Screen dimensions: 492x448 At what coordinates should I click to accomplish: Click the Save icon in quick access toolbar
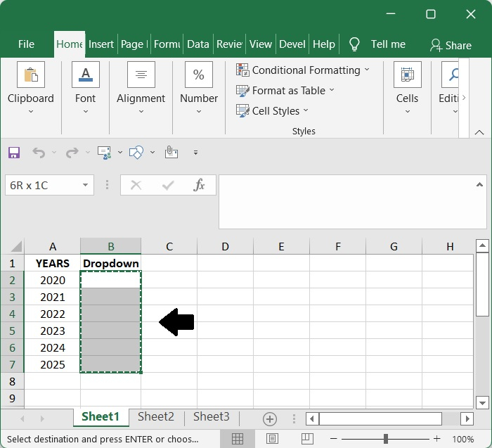14,153
